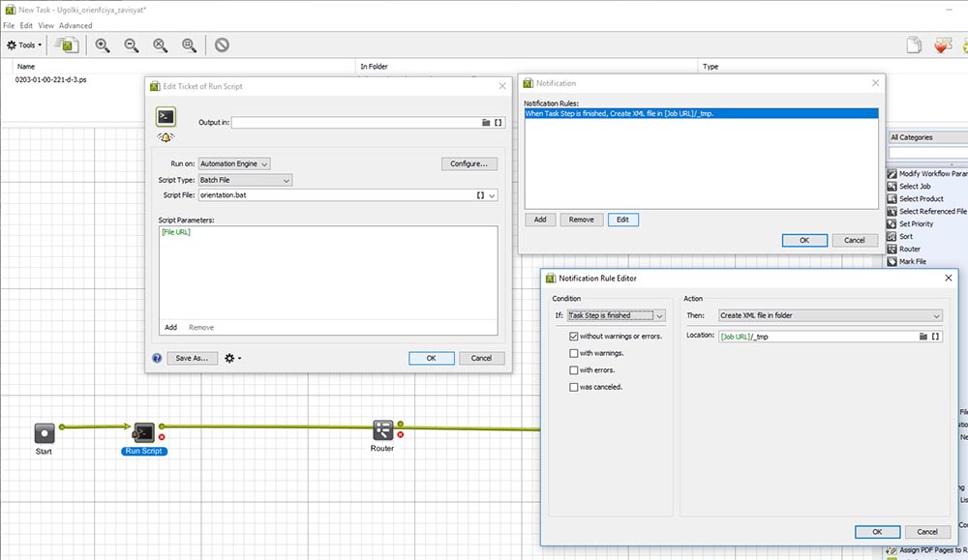Browse folder for Location field

pyautogui.click(x=922, y=337)
